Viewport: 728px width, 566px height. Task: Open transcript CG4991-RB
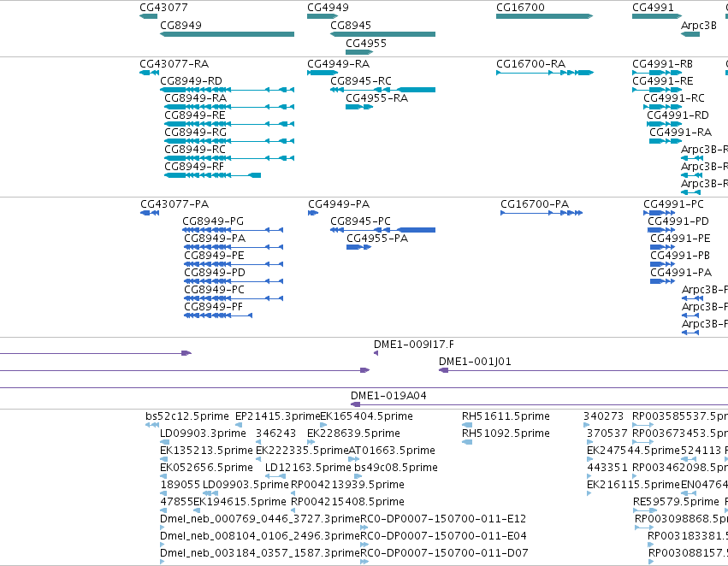662,63
